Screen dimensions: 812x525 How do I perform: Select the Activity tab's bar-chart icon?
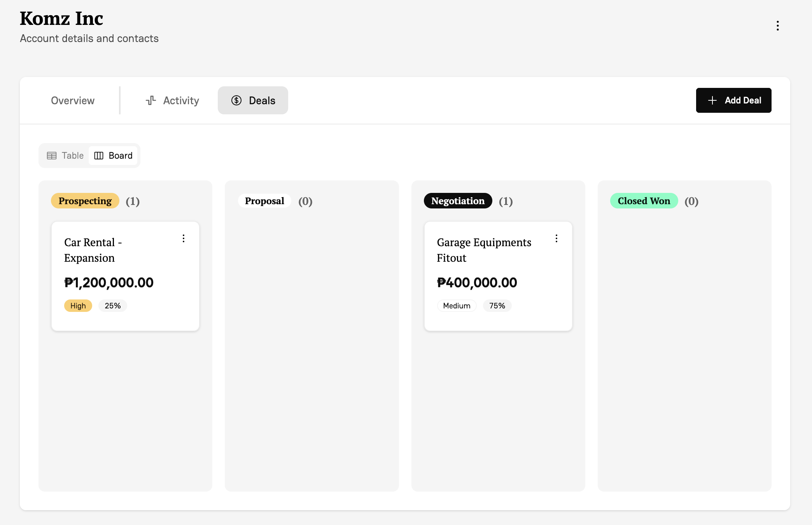151,100
